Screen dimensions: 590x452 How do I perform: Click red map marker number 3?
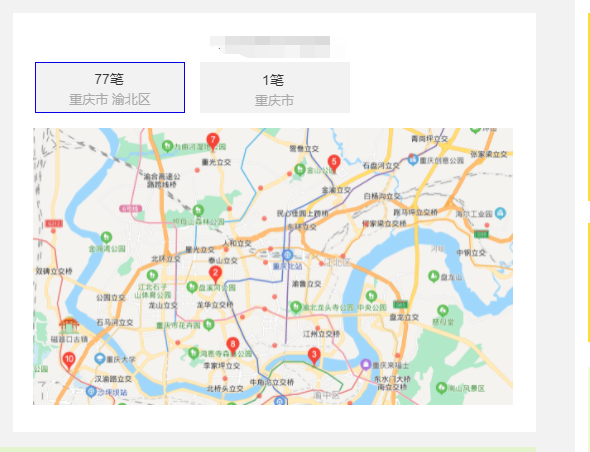tap(314, 356)
